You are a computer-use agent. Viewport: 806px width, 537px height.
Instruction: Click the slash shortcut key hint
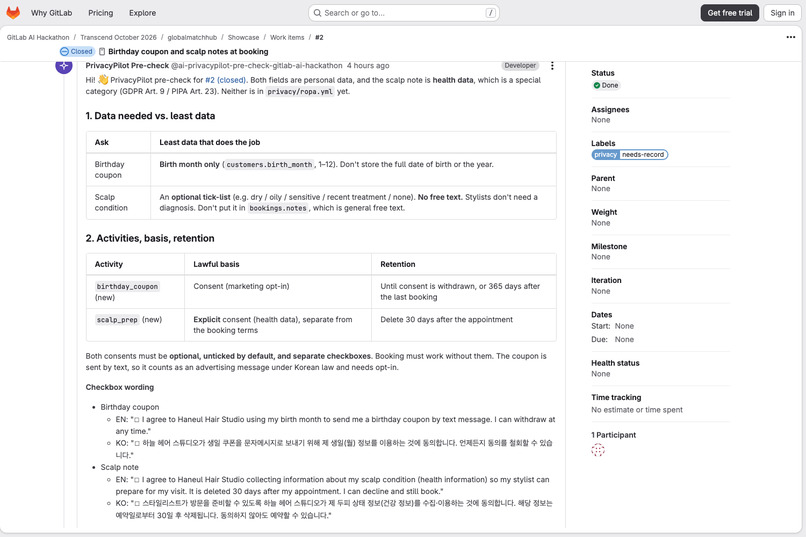(491, 13)
